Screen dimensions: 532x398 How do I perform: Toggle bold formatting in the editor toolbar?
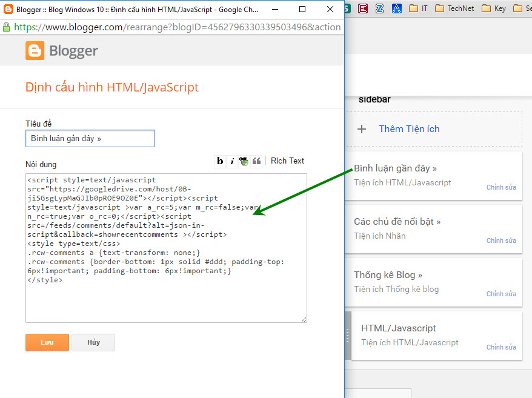pyautogui.click(x=220, y=161)
